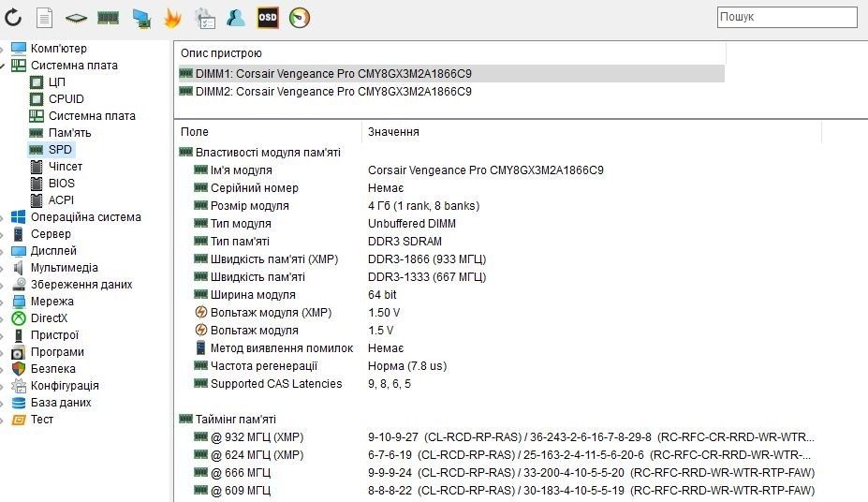Open the flame stability test icon
The height and width of the screenshot is (502, 868).
172,19
